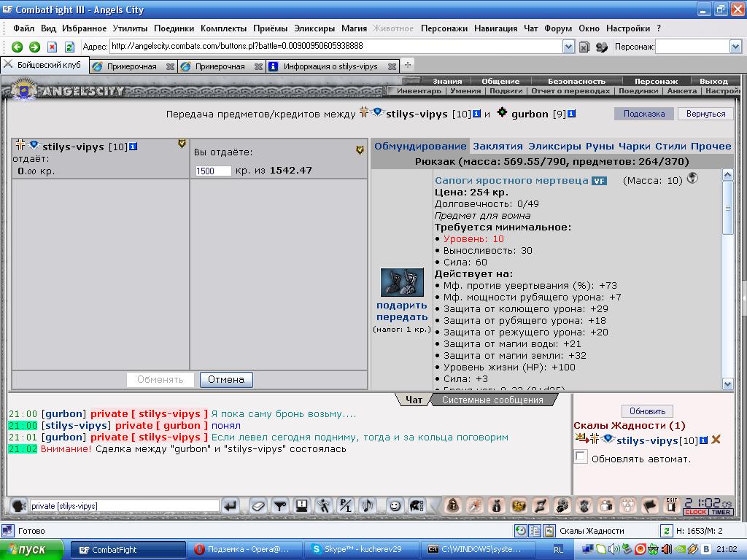
Task: Click the X icon next to stilys-vipys
Action: (716, 440)
